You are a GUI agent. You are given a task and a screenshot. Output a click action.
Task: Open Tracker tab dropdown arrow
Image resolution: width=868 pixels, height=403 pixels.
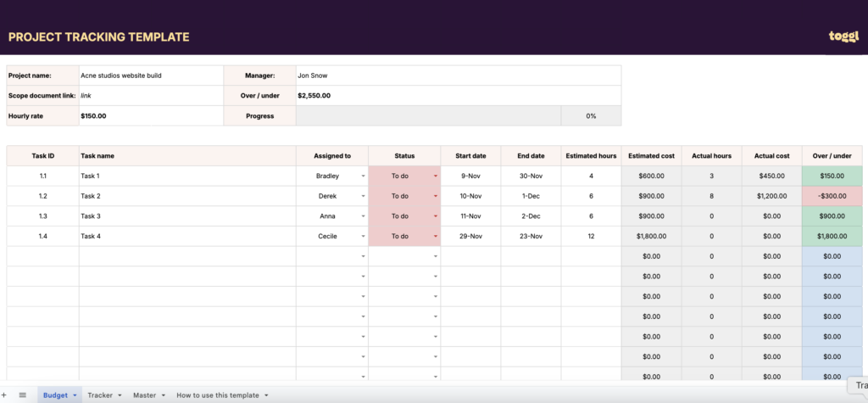tap(120, 395)
